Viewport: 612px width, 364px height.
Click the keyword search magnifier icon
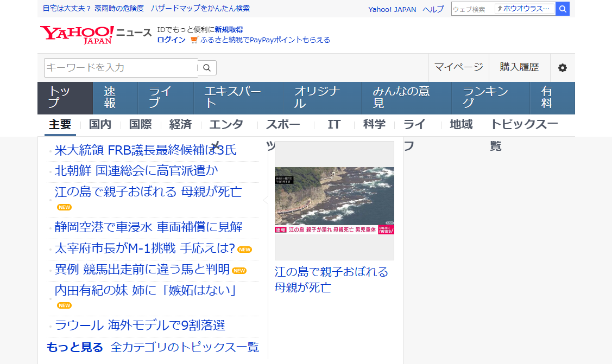pyautogui.click(x=207, y=67)
